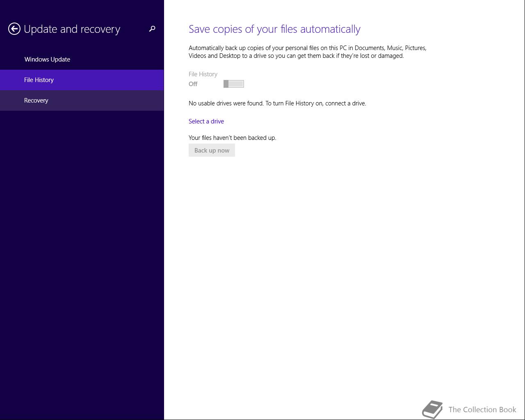Open search with the magnifier icon
Viewport: 525px width, 420px height.
[152, 29]
